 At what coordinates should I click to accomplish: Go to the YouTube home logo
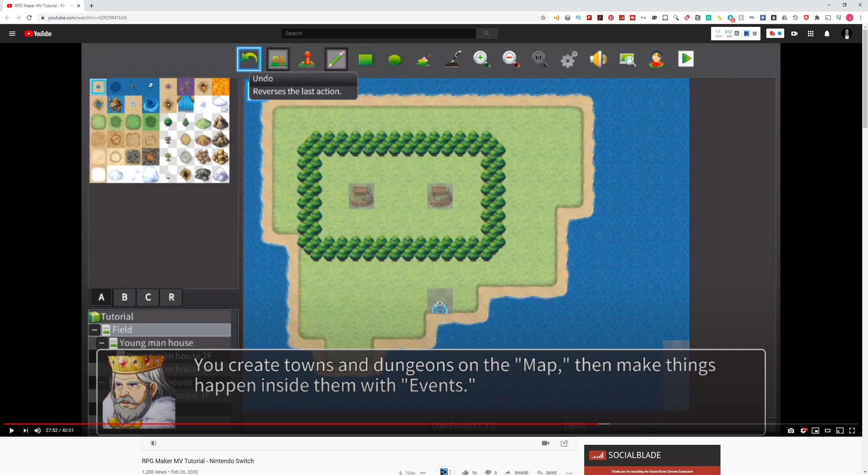coord(38,34)
